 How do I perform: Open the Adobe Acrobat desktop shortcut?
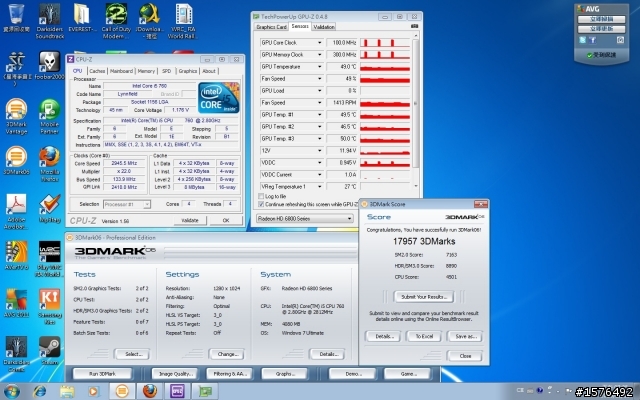click(16, 212)
